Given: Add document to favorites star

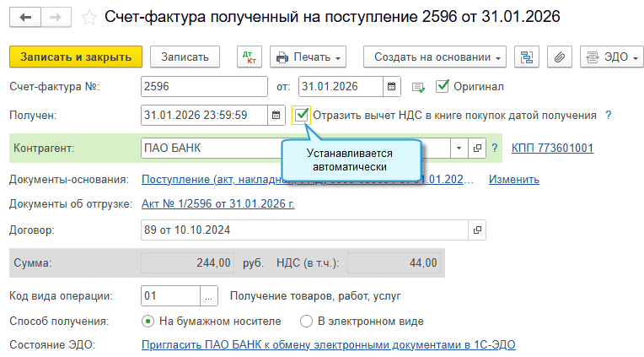Looking at the screenshot, I should 89,18.
